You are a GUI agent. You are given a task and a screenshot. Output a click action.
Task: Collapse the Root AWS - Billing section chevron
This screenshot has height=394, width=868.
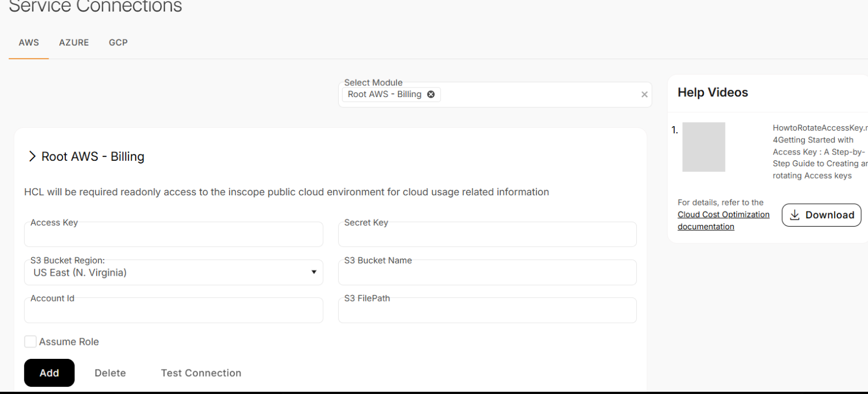[32, 157]
